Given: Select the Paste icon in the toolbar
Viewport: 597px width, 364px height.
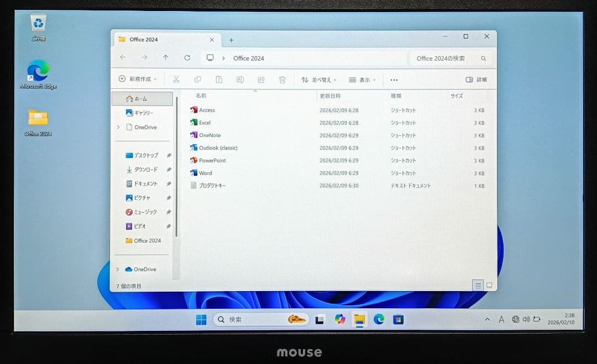Looking at the screenshot, I should (x=219, y=80).
